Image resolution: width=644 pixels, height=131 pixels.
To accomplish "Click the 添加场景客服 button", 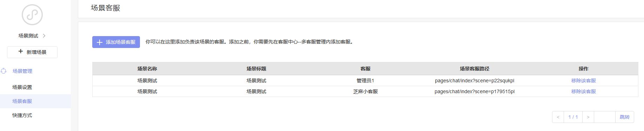I will click(116, 42).
